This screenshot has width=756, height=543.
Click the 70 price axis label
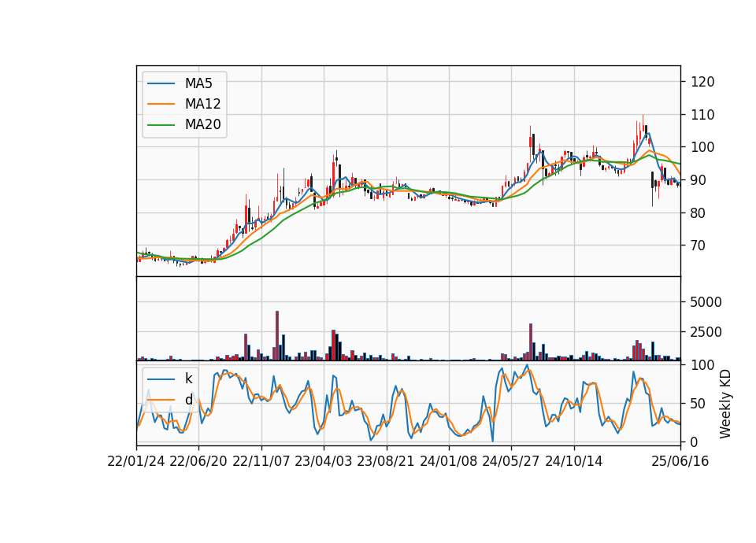(x=699, y=246)
